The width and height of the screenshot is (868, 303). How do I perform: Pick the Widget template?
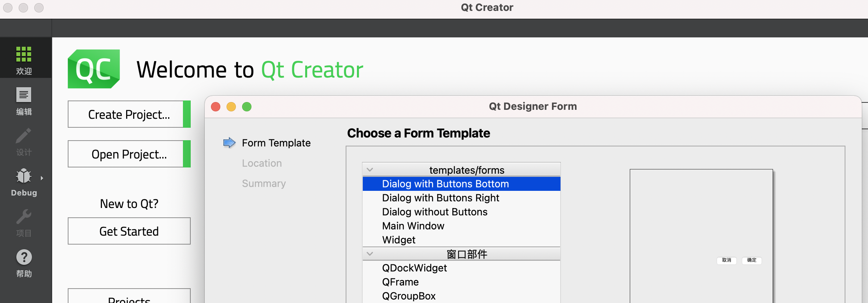coord(461,240)
